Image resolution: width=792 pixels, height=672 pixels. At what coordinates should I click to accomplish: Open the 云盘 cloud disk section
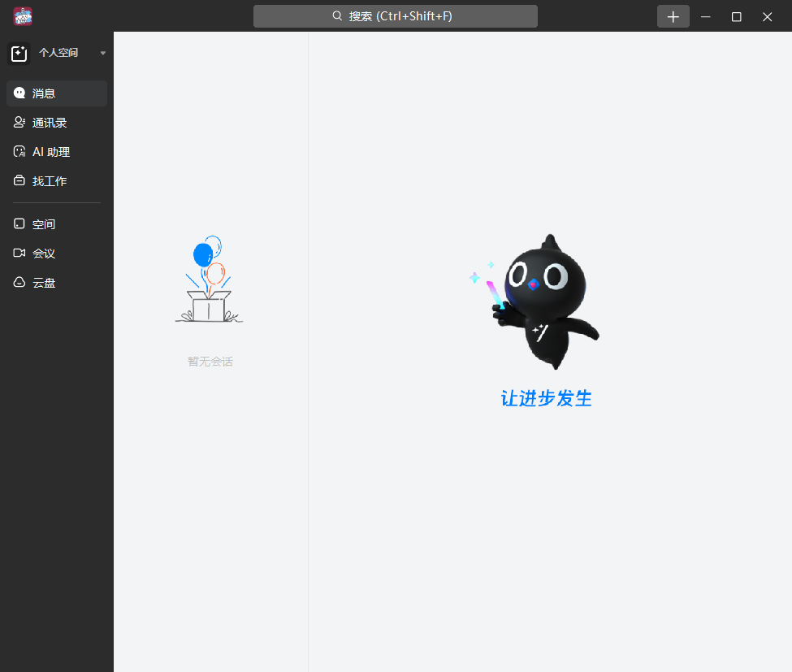point(57,283)
